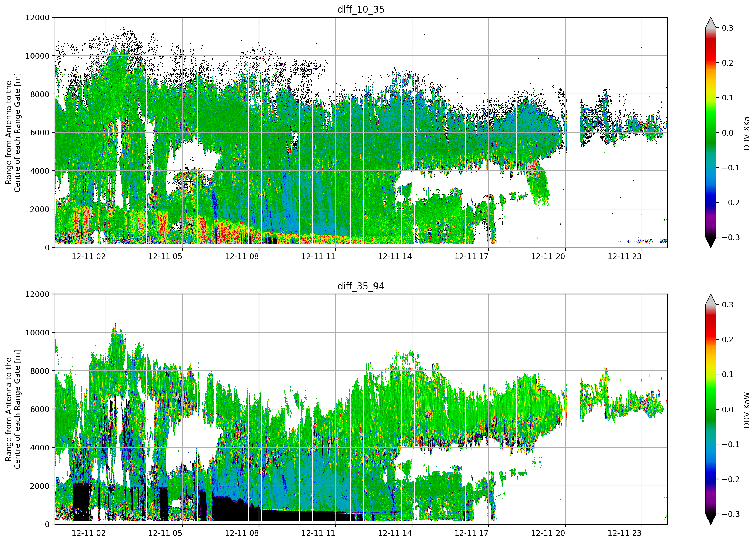Click the y-axis range label of diff_35_94
Viewport: 756px width, 543px height.
tap(13, 409)
